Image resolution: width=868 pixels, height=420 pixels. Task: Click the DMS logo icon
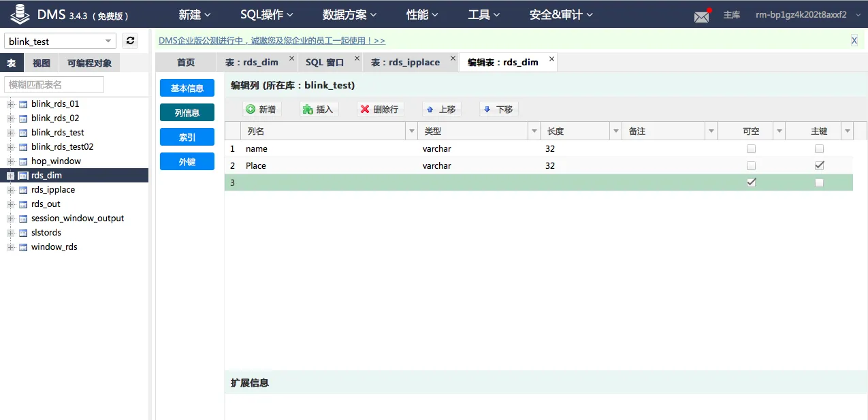click(x=20, y=14)
